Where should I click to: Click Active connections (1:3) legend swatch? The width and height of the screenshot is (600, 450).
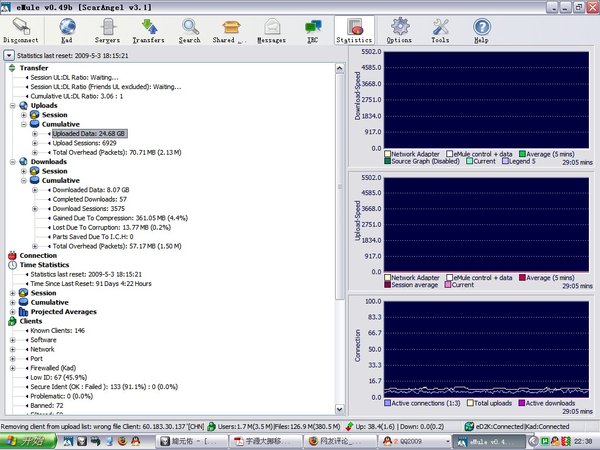tap(387, 403)
